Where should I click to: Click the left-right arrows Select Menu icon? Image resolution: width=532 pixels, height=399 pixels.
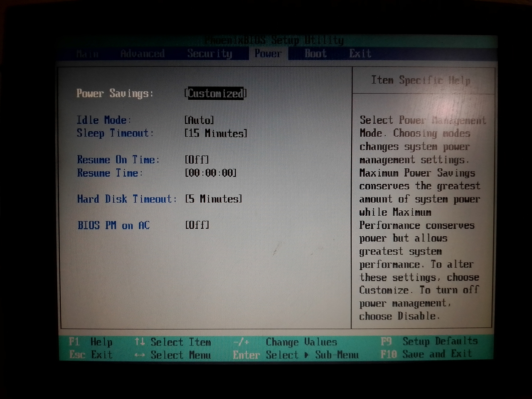point(140,355)
